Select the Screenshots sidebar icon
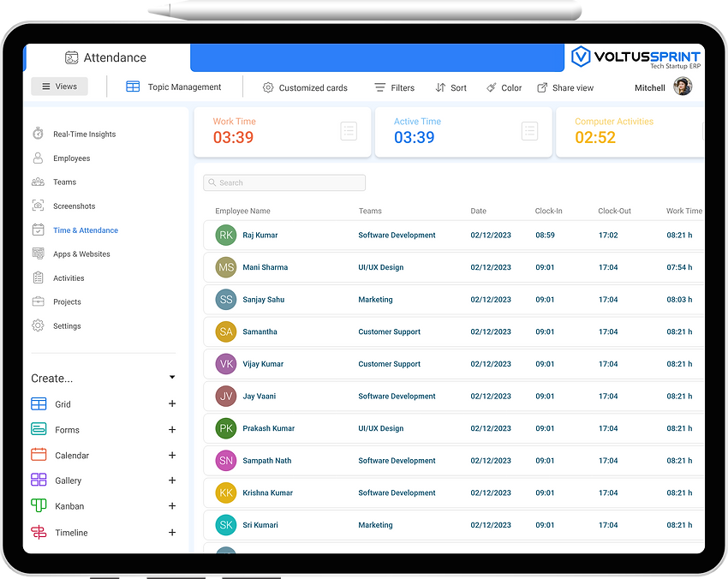 coord(37,206)
